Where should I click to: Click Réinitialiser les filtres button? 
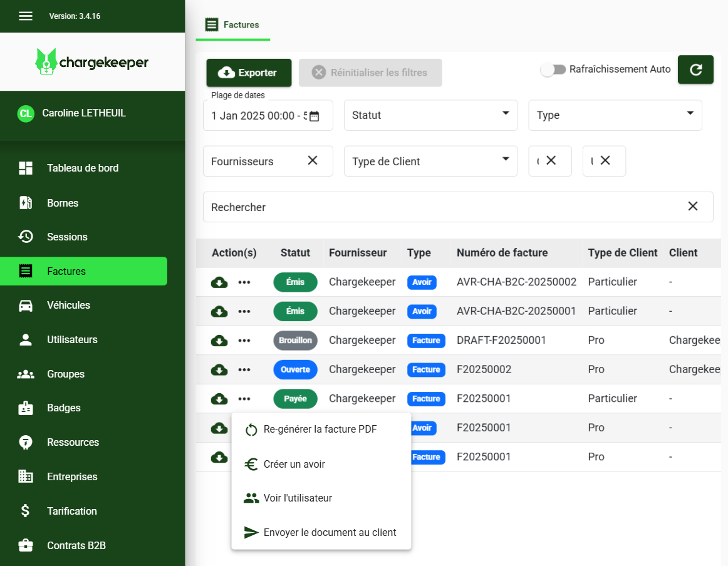(370, 73)
